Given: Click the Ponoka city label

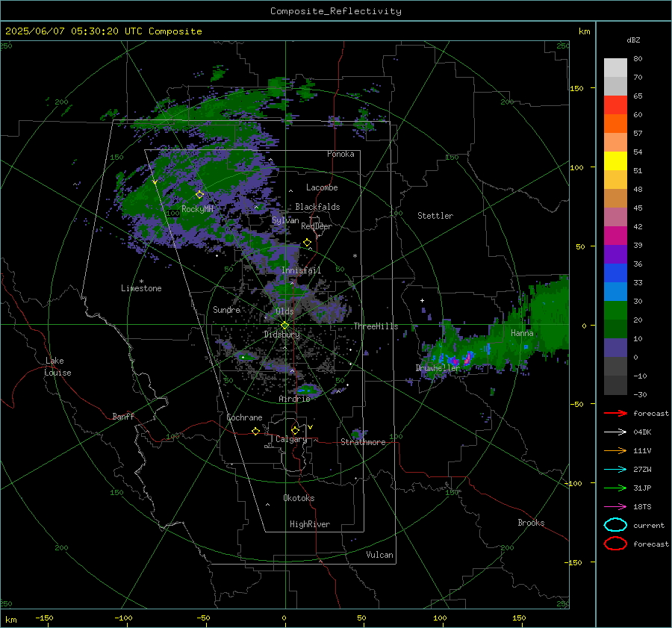Looking at the screenshot, I should pyautogui.click(x=340, y=154).
